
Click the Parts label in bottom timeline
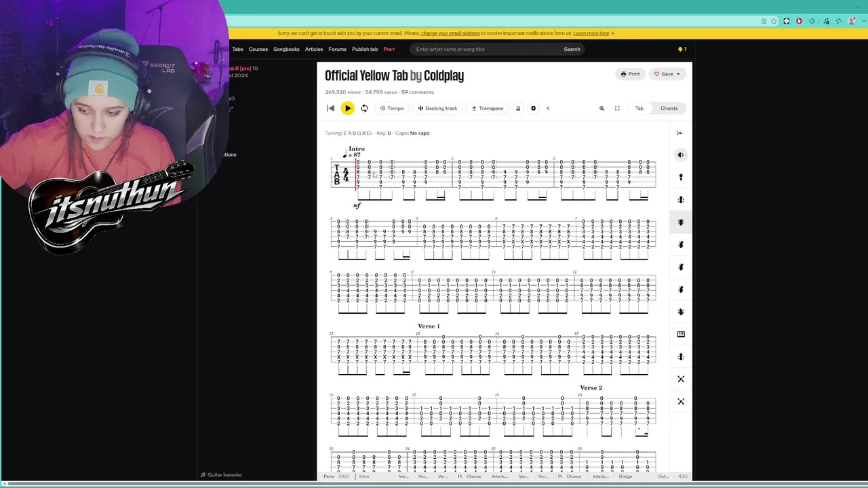click(329, 476)
